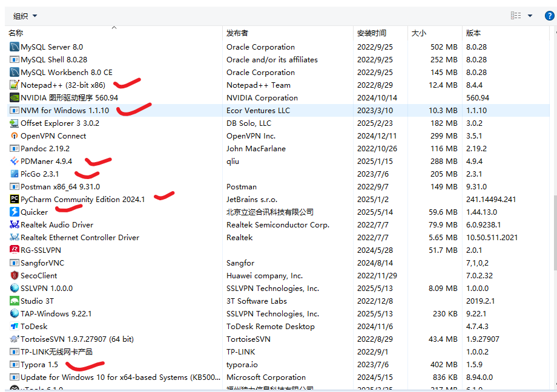Click the Realtek Audio Driver icon

14,225
